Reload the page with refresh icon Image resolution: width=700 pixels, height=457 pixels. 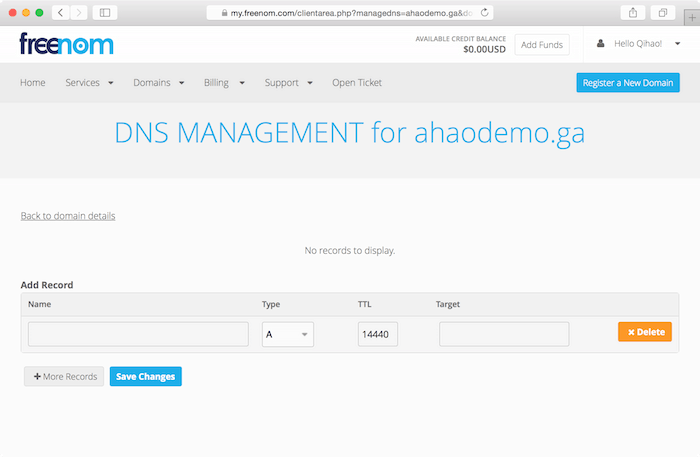pos(484,12)
